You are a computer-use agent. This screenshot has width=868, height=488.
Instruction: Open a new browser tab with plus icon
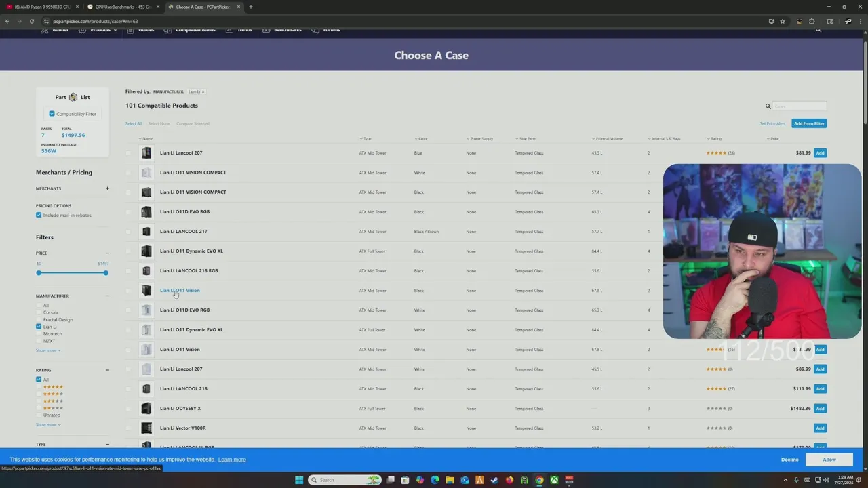251,7
